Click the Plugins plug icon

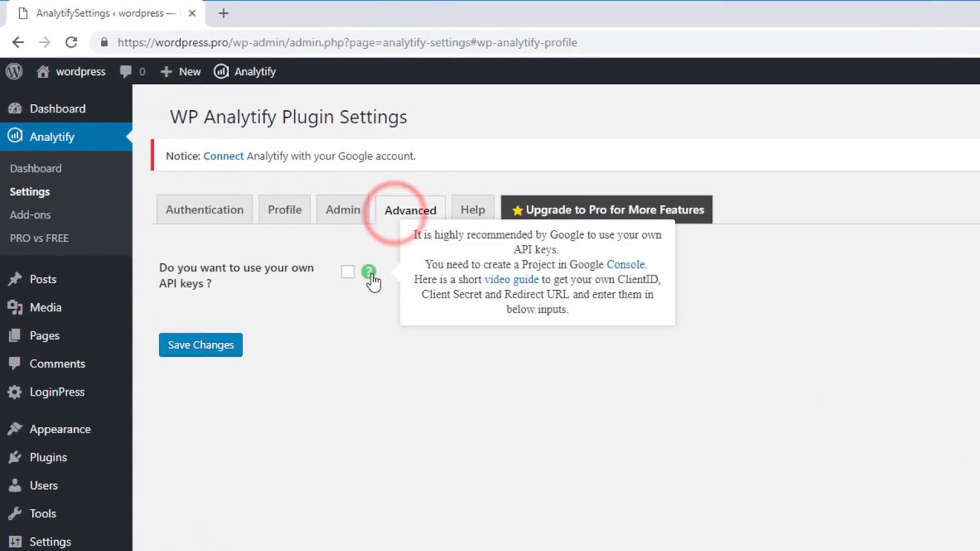click(15, 458)
